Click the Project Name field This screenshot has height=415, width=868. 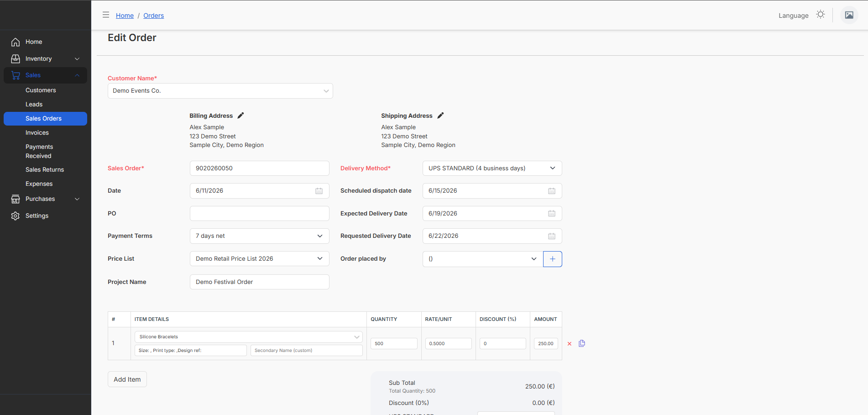[x=260, y=282]
